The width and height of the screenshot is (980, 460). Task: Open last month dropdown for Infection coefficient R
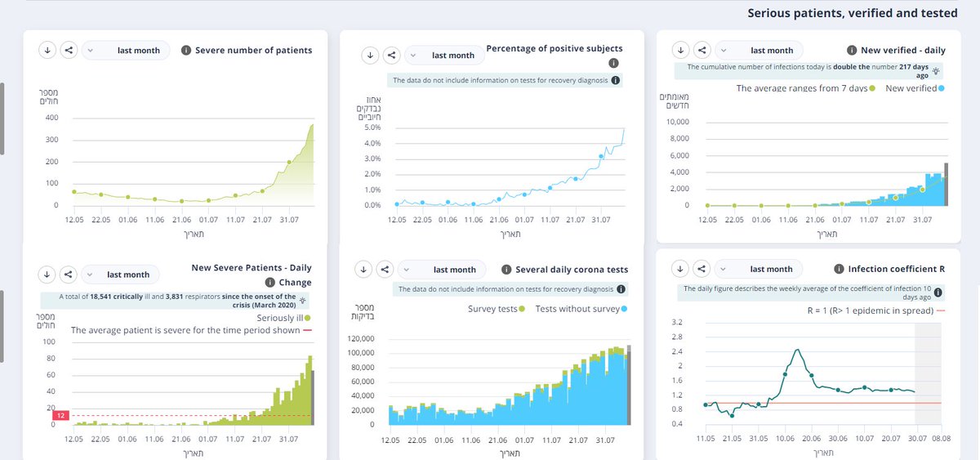[x=759, y=269]
